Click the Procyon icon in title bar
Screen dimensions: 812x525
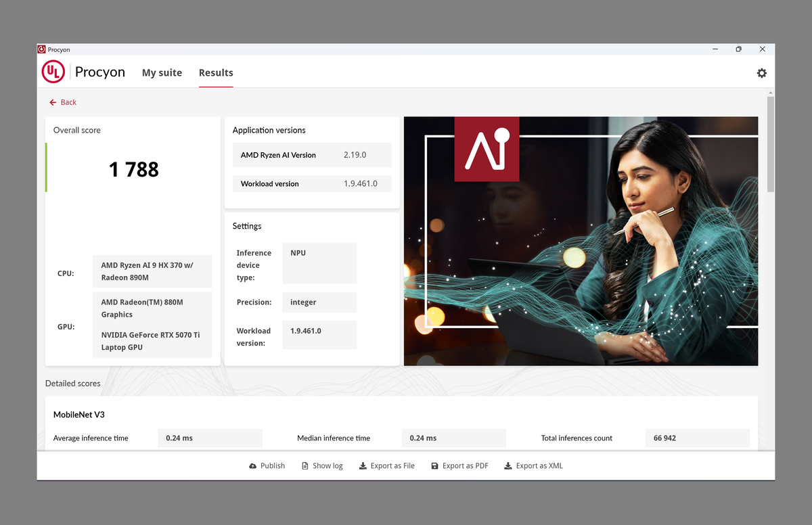42,49
